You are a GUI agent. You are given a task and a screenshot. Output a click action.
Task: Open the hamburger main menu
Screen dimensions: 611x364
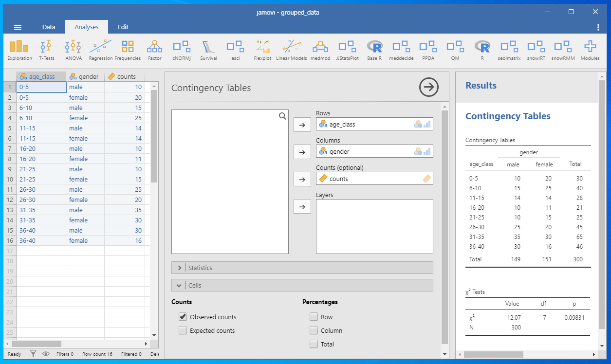(18, 27)
